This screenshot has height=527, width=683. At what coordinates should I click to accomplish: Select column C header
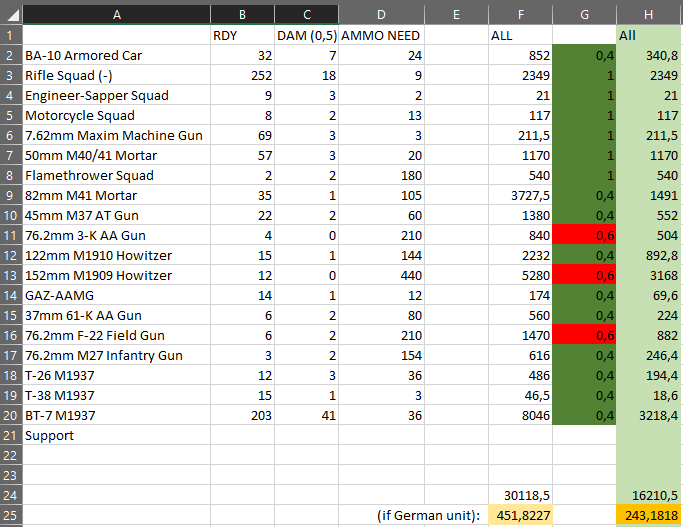pyautogui.click(x=307, y=14)
